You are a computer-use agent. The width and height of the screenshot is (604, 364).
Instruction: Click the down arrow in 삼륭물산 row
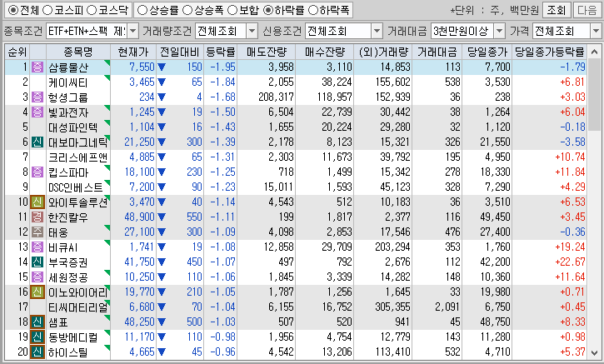[162, 67]
